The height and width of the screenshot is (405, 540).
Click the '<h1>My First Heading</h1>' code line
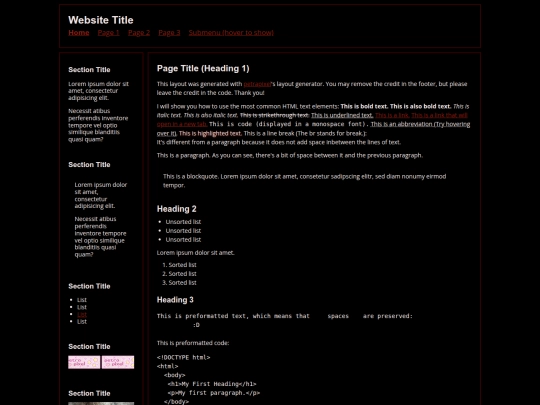click(x=212, y=384)
